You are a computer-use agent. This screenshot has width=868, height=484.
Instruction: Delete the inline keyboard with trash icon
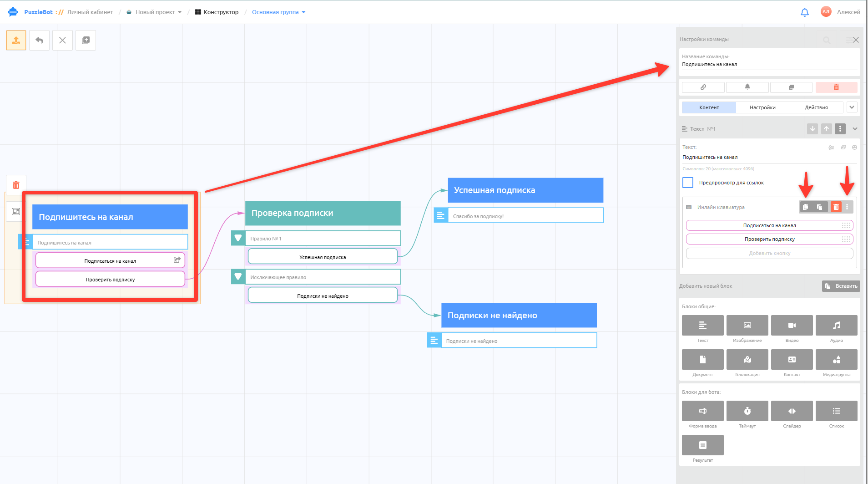pos(836,207)
